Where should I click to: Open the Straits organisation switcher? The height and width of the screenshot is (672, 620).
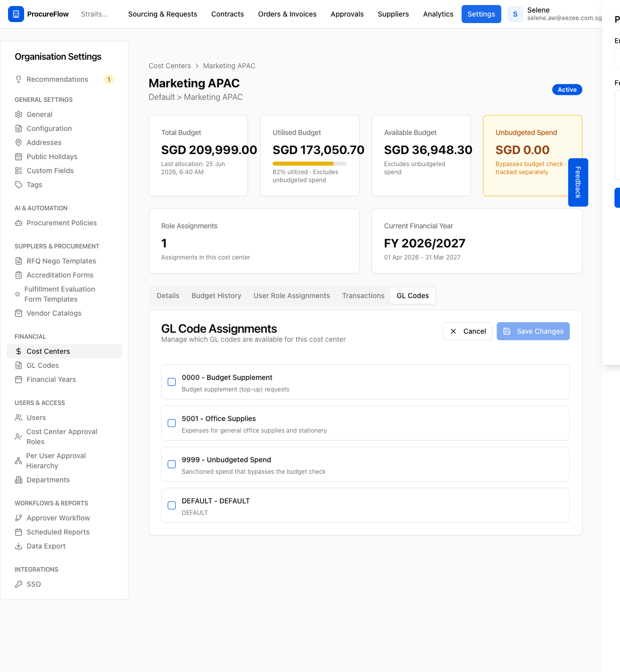point(94,14)
